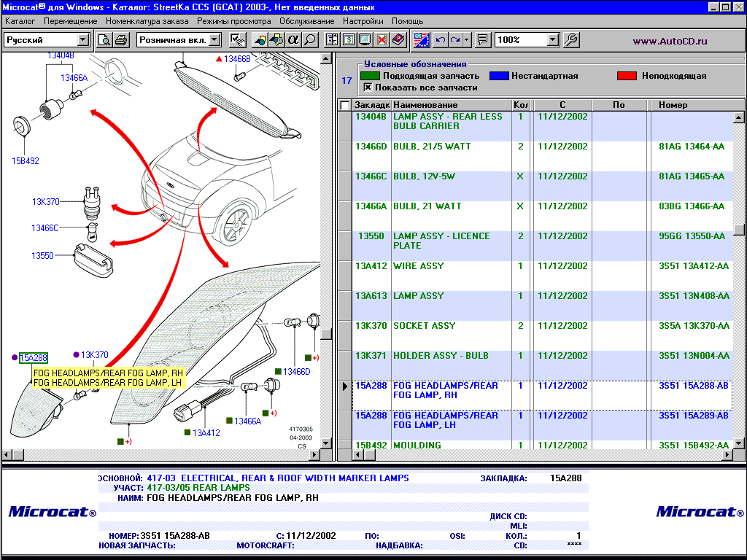Click the redo arrow icon
Image resolution: width=747 pixels, height=560 pixels.
(455, 40)
